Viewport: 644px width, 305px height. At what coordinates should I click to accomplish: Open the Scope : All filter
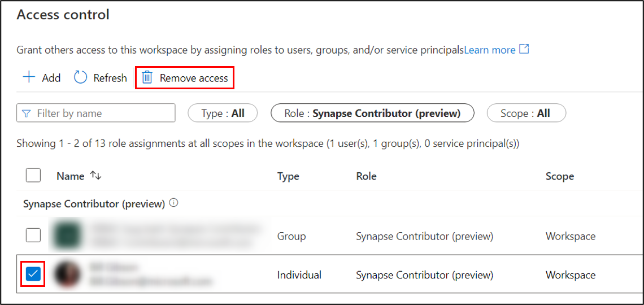point(526,113)
